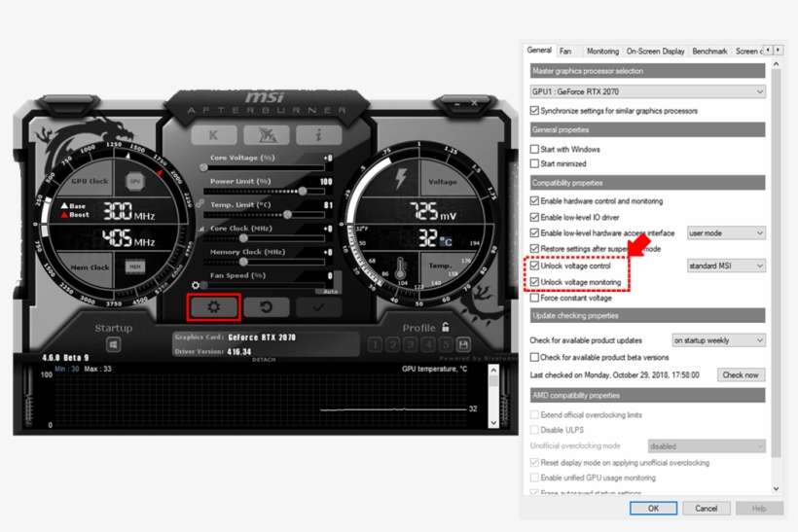Open the on startup weekly dropdown

tap(718, 340)
